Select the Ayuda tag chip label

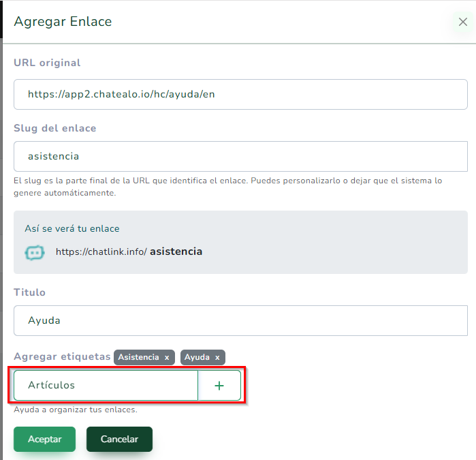pyautogui.click(x=197, y=358)
